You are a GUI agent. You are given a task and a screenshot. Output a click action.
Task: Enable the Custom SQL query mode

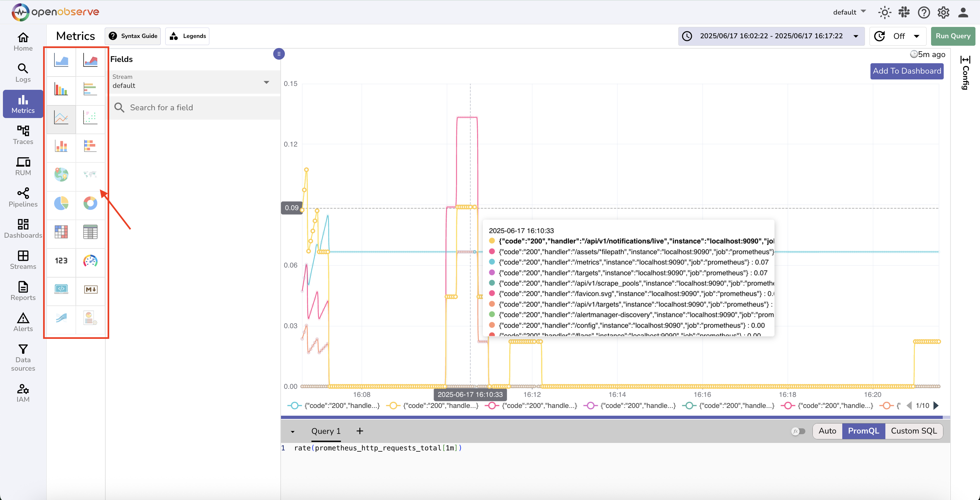(914, 431)
